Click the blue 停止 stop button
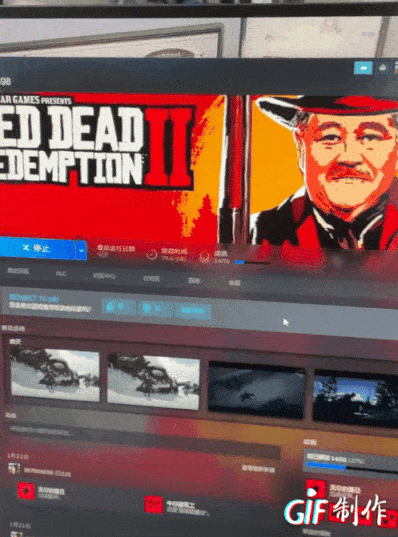 point(37,248)
